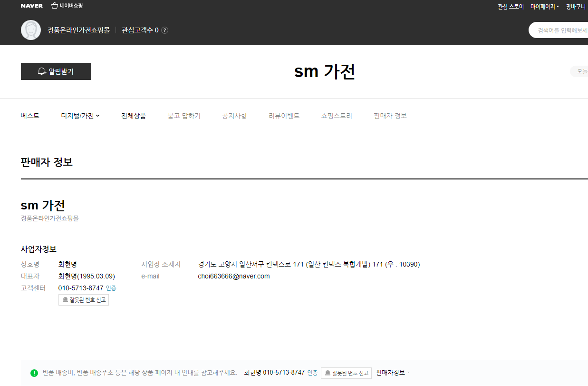Viewport: 588px width, 386px height.
Task: Click 알림받기 notification button
Action: pyautogui.click(x=56, y=71)
